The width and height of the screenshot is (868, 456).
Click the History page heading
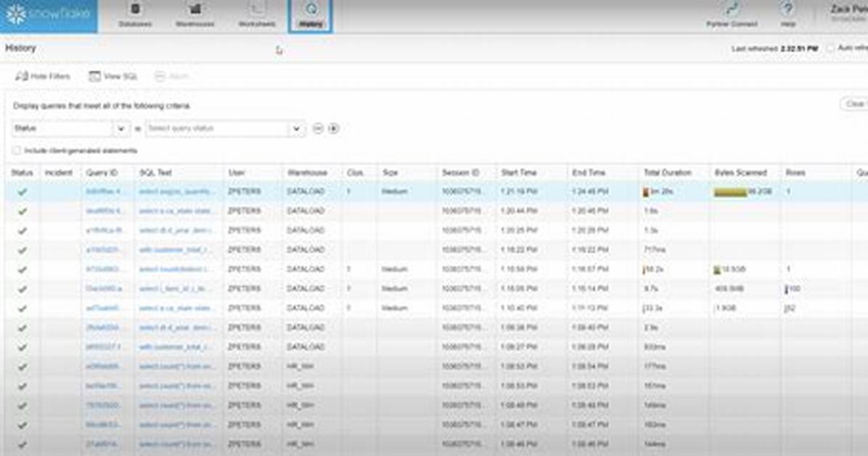pos(20,48)
